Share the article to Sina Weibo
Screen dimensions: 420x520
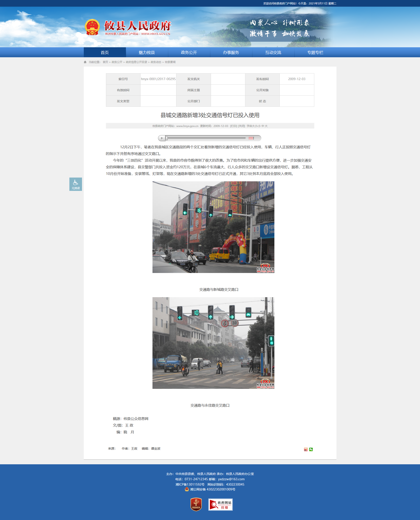[x=306, y=449]
